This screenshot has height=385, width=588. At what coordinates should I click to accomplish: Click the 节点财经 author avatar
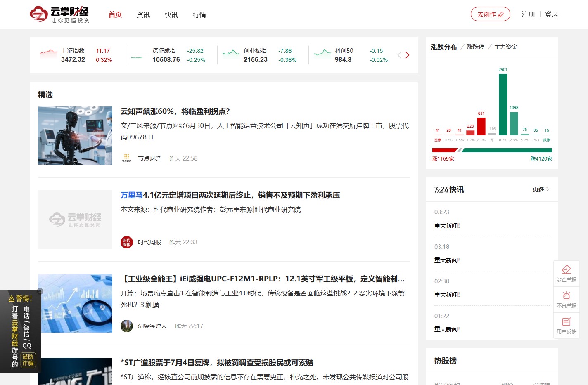(x=127, y=158)
